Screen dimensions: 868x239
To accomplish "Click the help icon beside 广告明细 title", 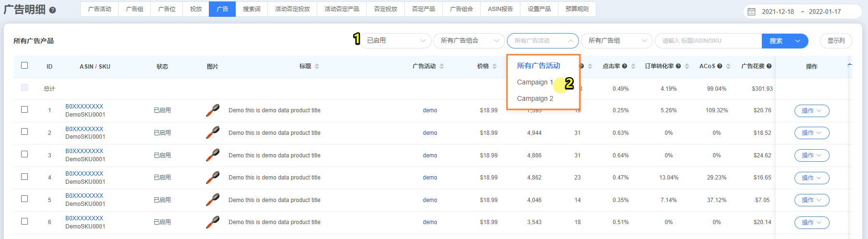I will (x=53, y=10).
